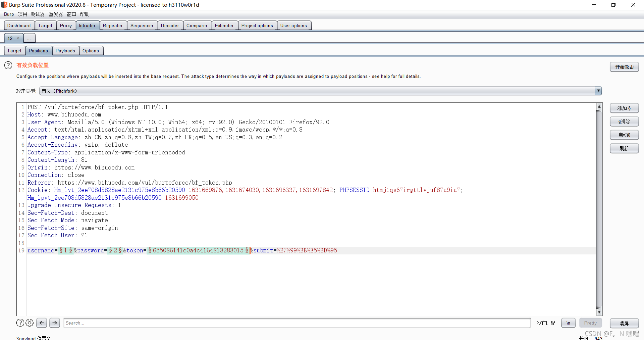Click the POST request line
644x340 pixels.
point(98,107)
